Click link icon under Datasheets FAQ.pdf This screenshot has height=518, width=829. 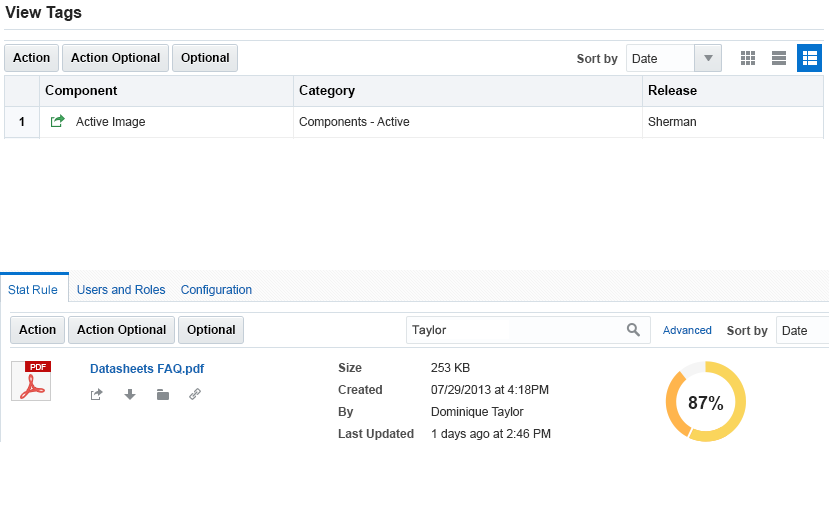coord(195,395)
